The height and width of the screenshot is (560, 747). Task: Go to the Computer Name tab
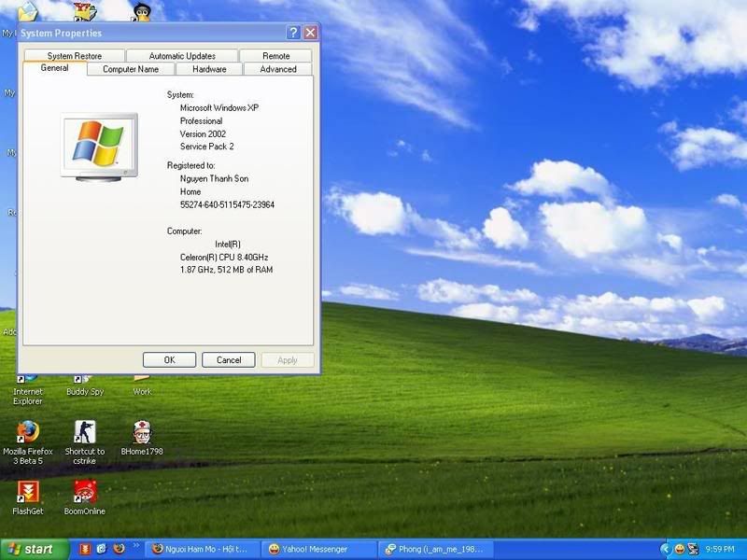pos(131,69)
